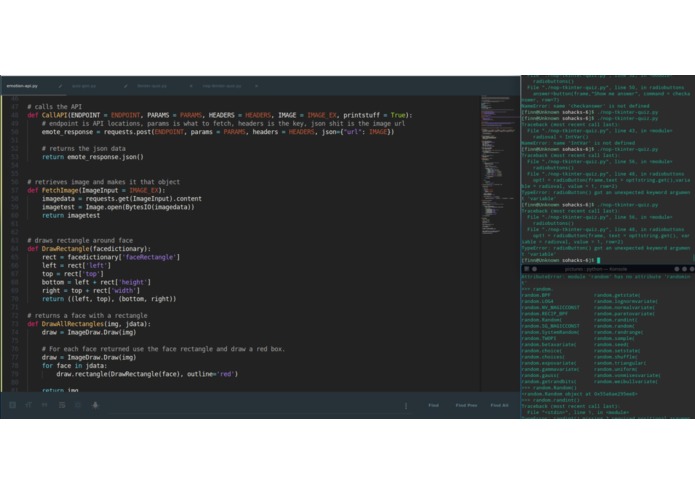Click the Konsole pin icon in the title bar
This screenshot has height=494, width=695.
coord(535,269)
